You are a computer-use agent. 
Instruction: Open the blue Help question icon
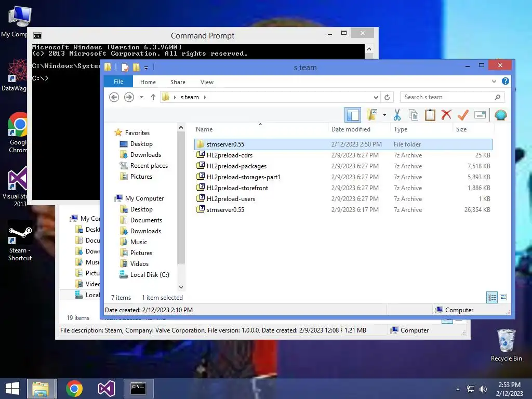click(x=505, y=81)
